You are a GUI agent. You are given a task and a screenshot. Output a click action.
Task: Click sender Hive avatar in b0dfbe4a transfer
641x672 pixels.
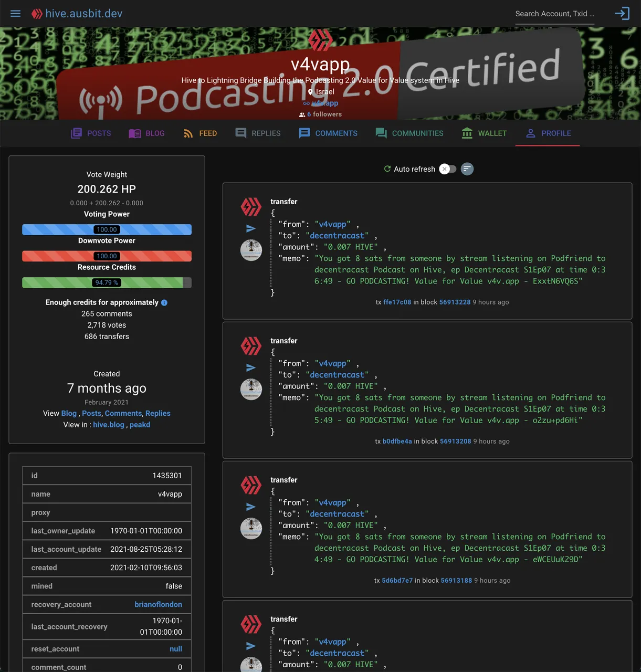(x=251, y=346)
